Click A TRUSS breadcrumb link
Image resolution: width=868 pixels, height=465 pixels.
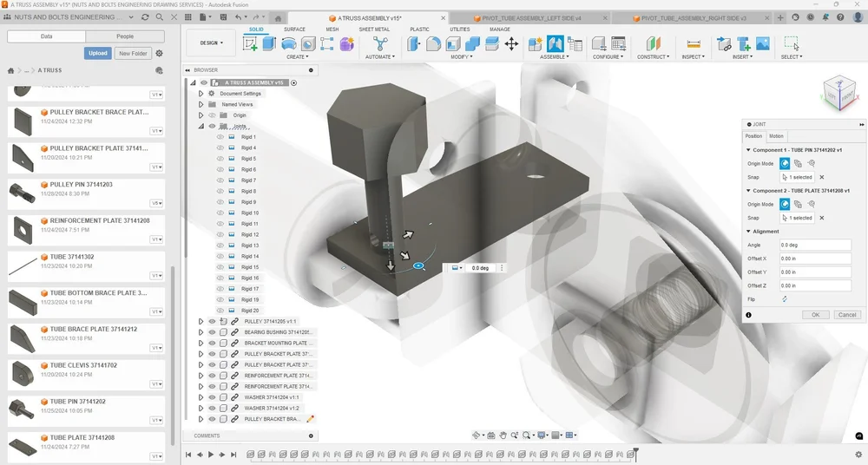[x=49, y=70]
